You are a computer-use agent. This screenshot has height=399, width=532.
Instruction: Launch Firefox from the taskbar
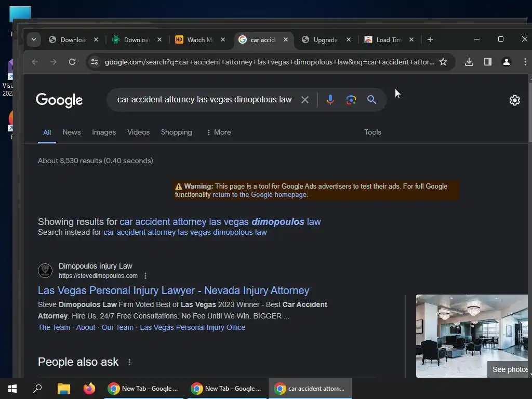89,389
